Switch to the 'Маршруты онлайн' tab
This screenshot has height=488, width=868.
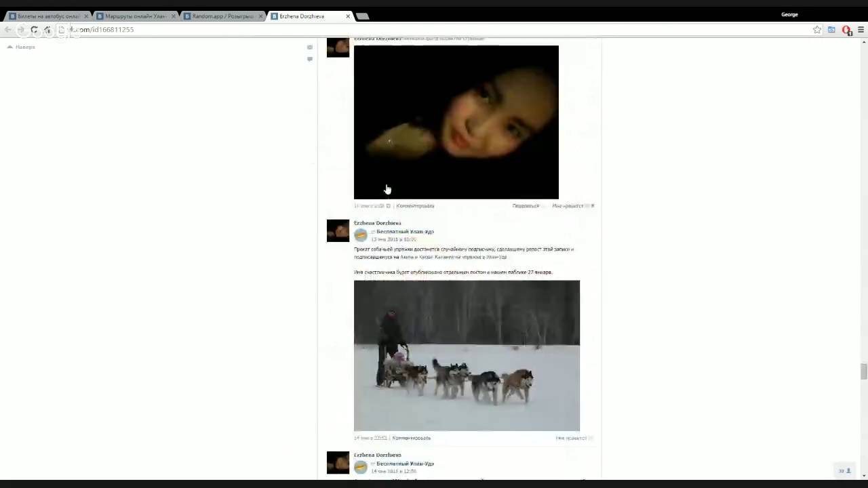coord(135,16)
